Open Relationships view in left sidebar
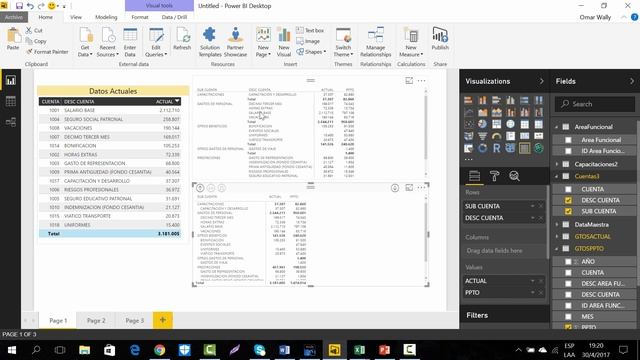The width and height of the screenshot is (640, 360). coord(11,122)
